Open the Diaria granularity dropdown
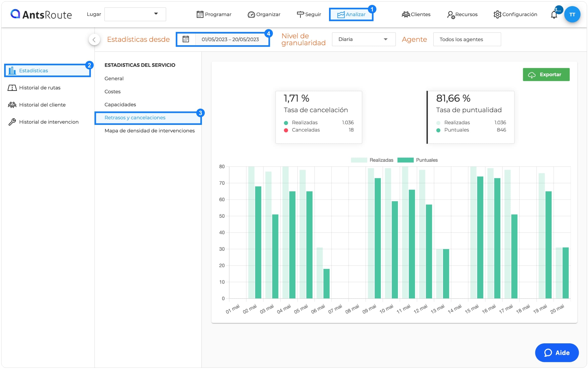This screenshot has height=369, width=588. [x=363, y=39]
